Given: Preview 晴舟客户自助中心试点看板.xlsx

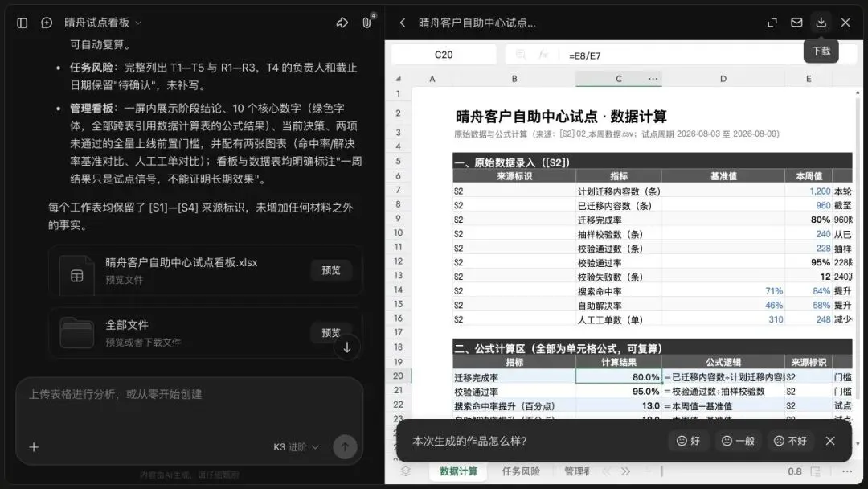Looking at the screenshot, I should click(x=331, y=270).
